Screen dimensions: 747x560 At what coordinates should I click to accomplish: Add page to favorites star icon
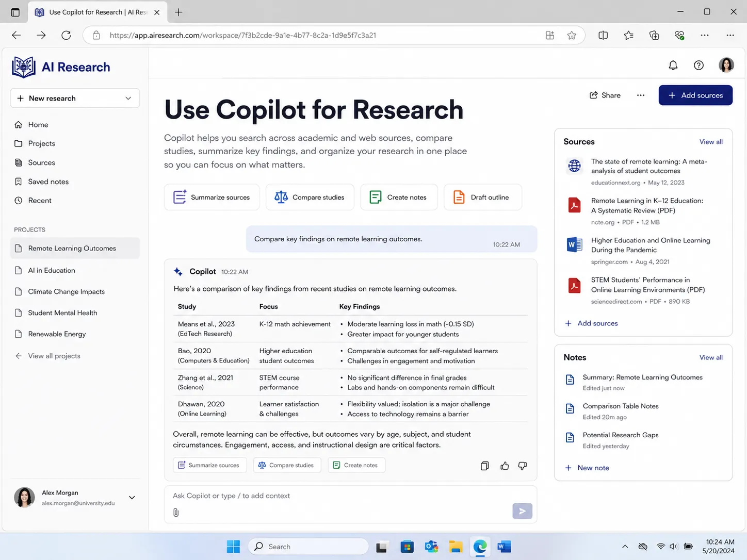[572, 35]
